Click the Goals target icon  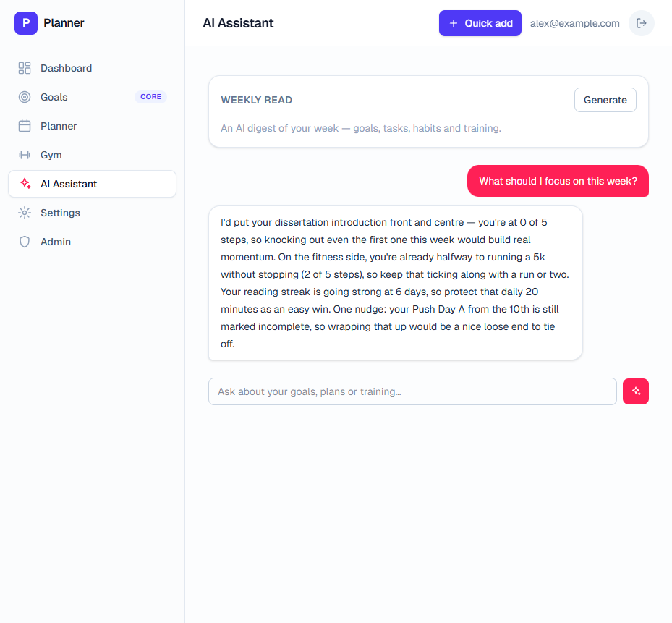25,97
